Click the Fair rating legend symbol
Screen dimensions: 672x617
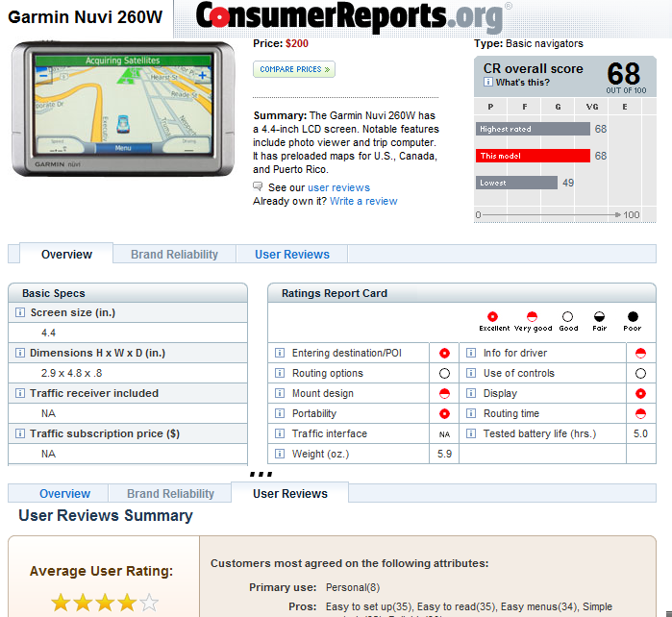tap(599, 316)
